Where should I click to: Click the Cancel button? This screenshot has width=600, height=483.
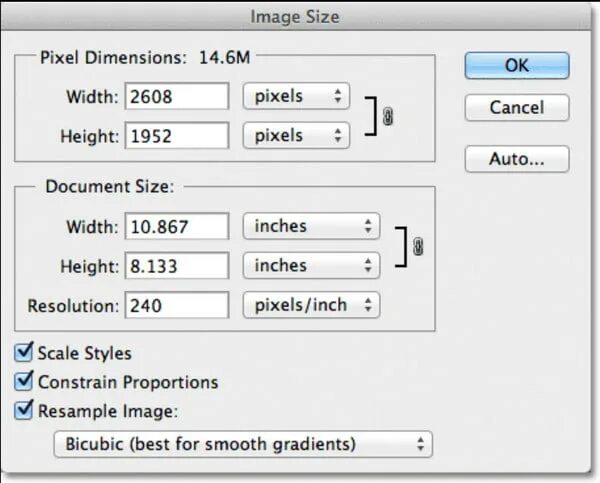click(516, 107)
